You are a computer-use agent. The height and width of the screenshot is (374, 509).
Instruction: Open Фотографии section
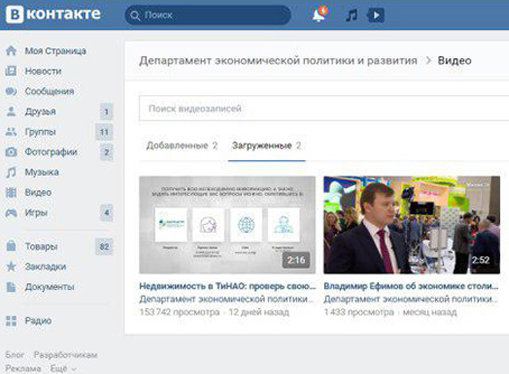click(51, 152)
